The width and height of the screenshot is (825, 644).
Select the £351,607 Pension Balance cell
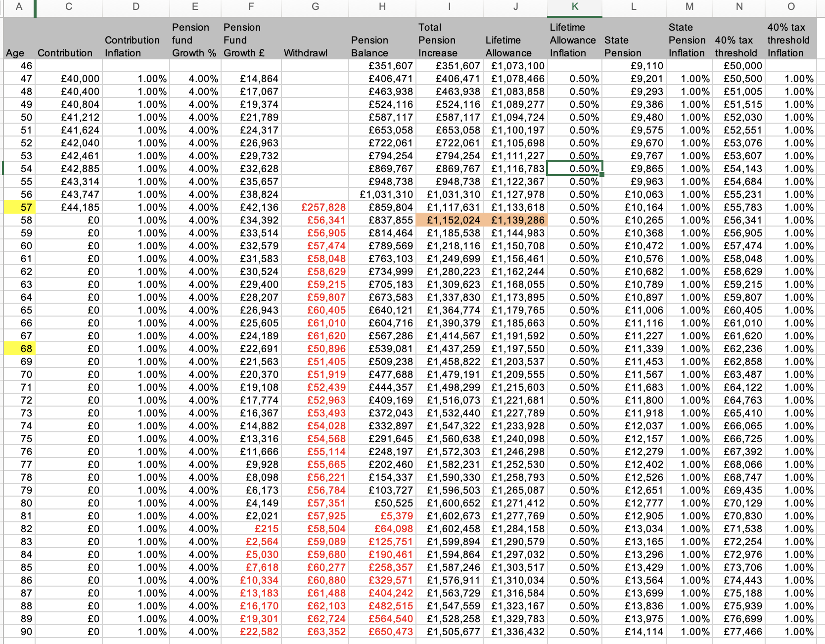(382, 66)
